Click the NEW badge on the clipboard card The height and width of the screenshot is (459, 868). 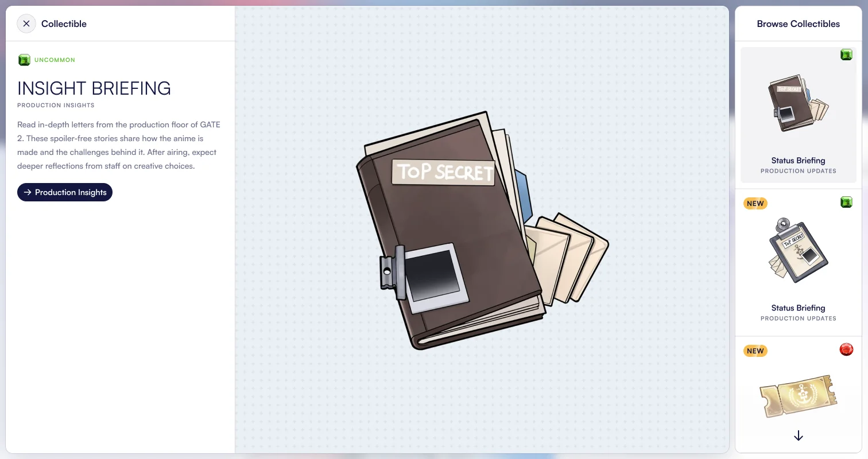tap(755, 203)
